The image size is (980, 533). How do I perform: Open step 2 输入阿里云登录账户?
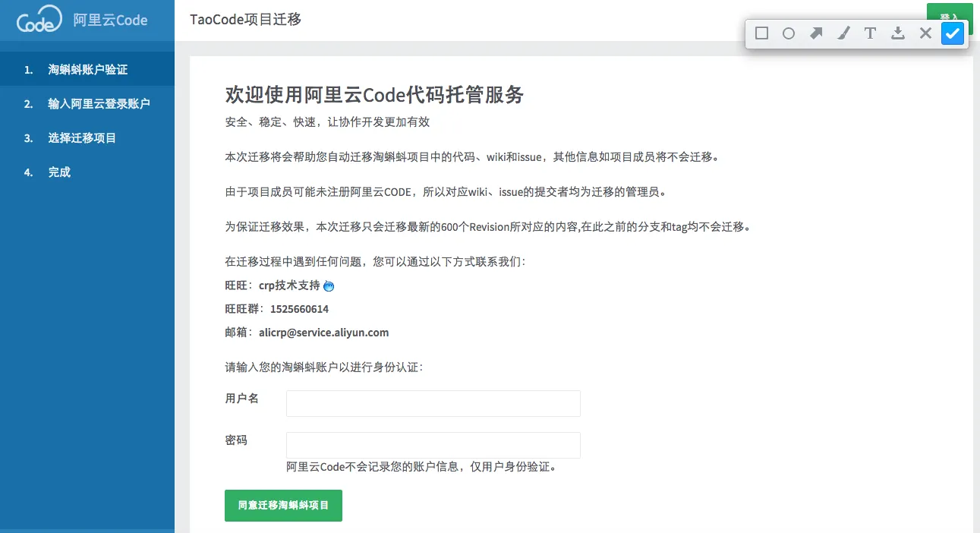tap(87, 103)
